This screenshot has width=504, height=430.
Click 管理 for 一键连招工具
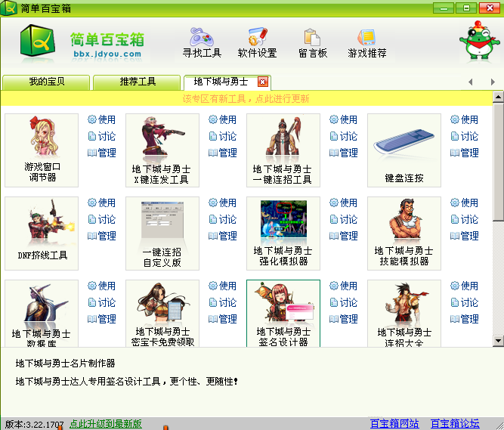343,153
